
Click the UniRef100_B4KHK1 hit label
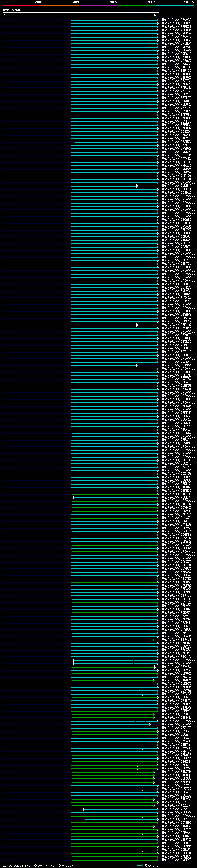pyautogui.click(x=177, y=680)
